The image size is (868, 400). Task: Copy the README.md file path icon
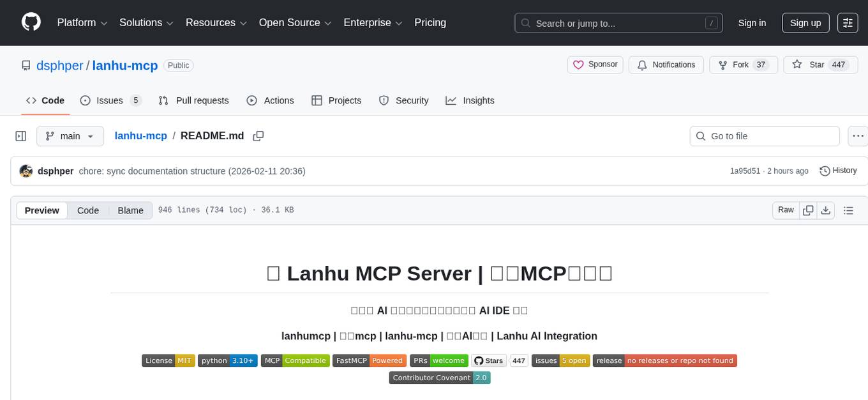click(x=258, y=136)
